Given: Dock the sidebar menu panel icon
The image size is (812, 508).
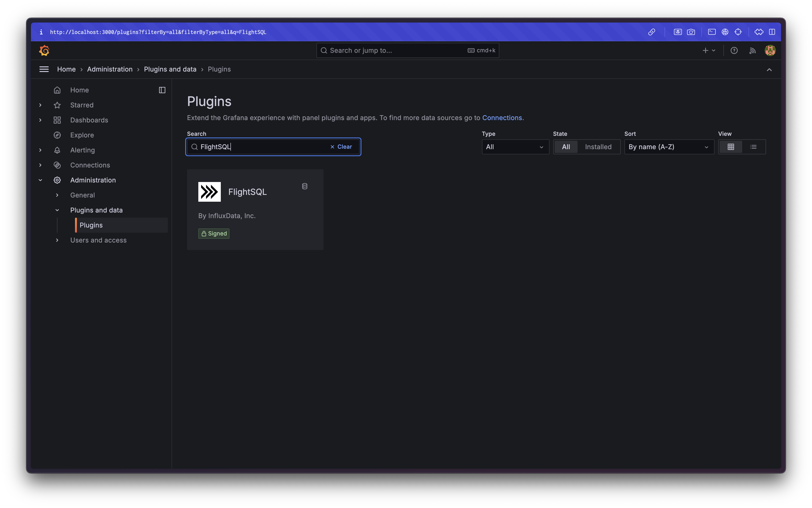Looking at the screenshot, I should 162,90.
